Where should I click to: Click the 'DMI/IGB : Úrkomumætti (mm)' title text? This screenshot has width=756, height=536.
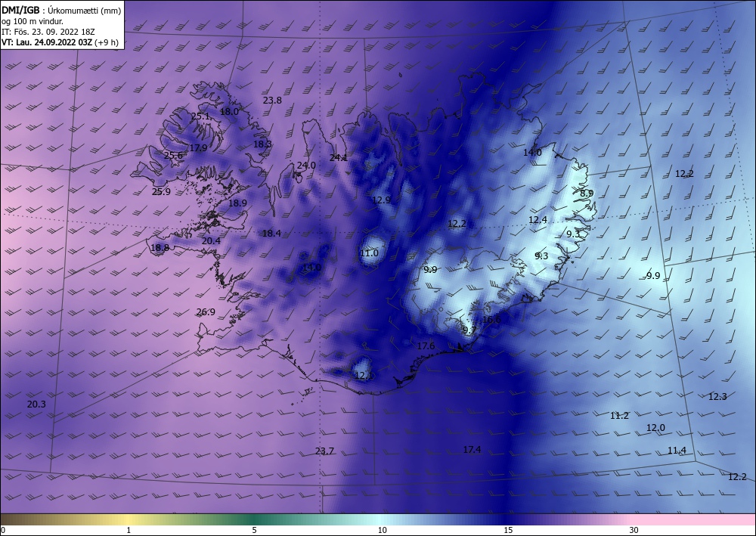(61, 11)
